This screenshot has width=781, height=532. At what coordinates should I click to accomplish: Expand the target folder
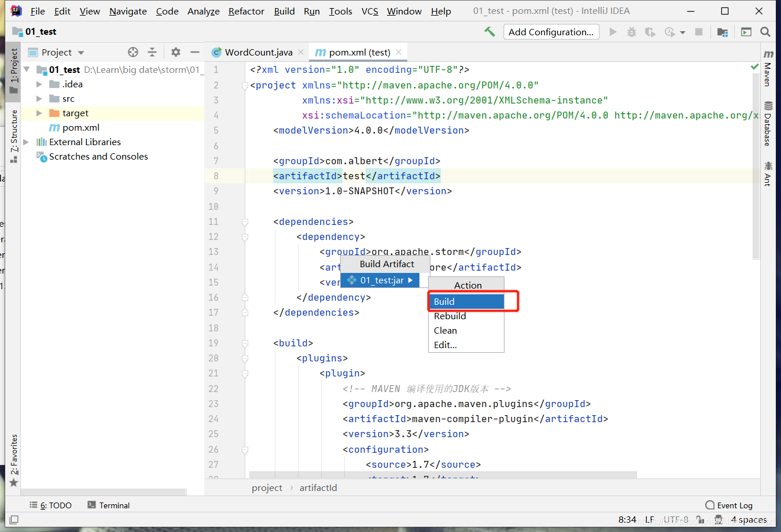pos(39,113)
